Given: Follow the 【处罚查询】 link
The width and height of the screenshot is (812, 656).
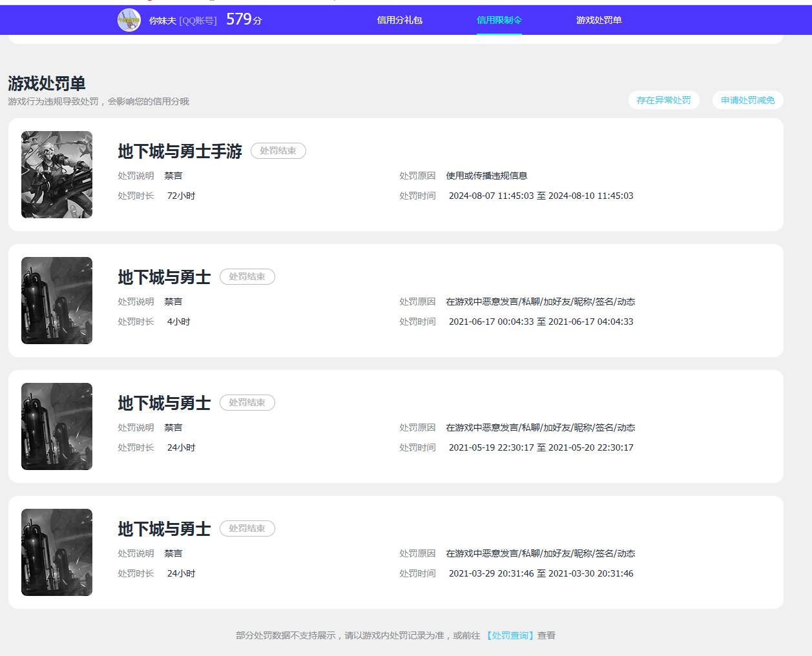Looking at the screenshot, I should point(510,635).
